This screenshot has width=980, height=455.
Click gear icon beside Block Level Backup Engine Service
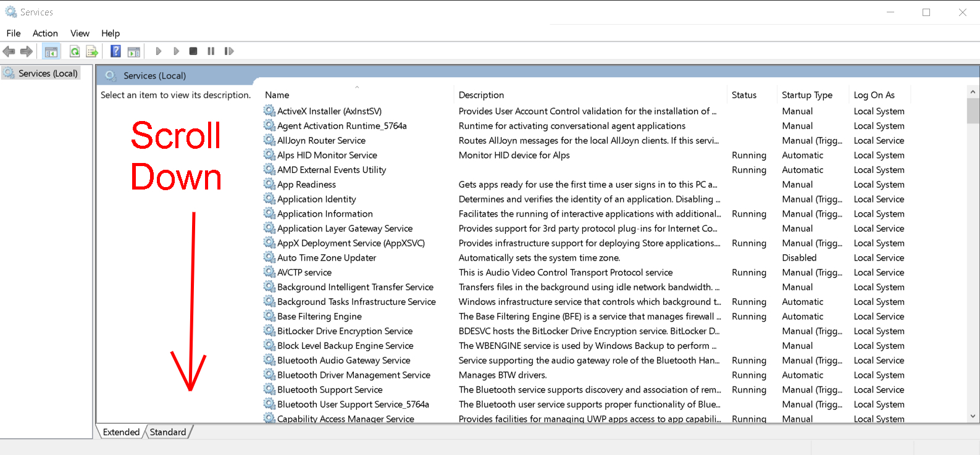pyautogui.click(x=269, y=346)
